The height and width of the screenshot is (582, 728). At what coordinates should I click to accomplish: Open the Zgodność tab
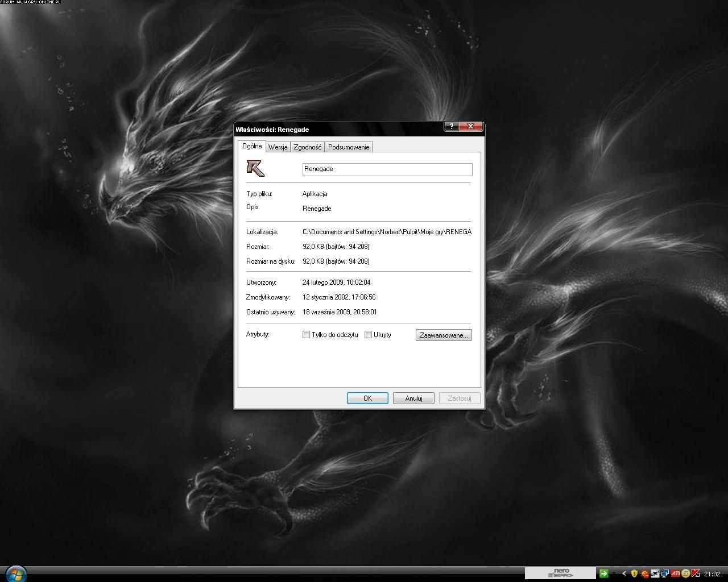[x=307, y=147]
